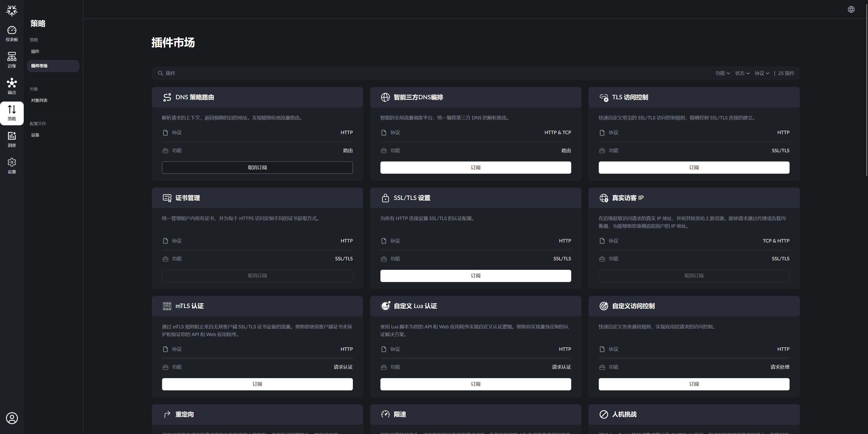Unsubscribe from DNS 策略路由 plugin
Image resolution: width=868 pixels, height=434 pixels.
[x=257, y=168]
